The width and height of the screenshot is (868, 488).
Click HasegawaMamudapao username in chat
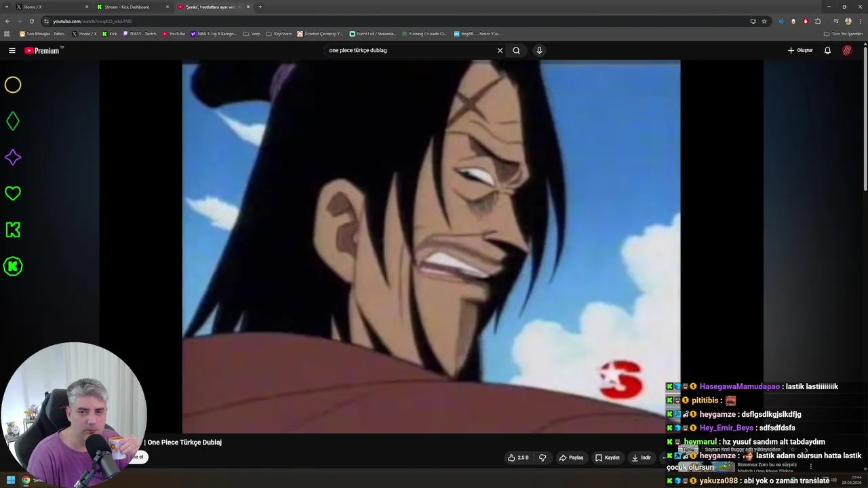pos(739,386)
